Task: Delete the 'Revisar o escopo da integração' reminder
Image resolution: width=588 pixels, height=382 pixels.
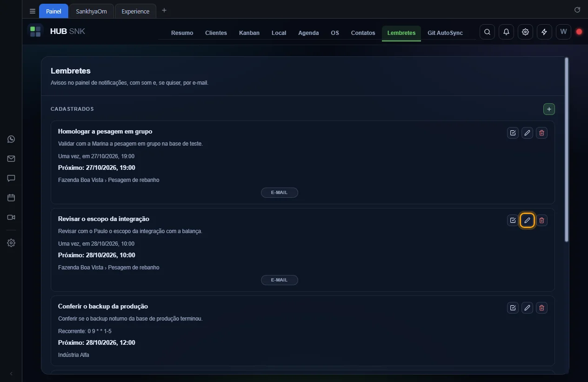Action: 541,220
